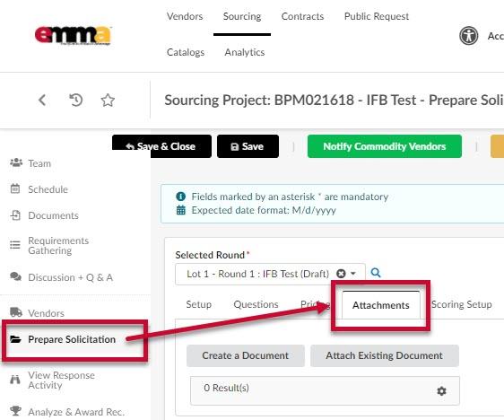The height and width of the screenshot is (420, 504).
Task: Click the Team people icon in sidebar
Action: coord(16,162)
